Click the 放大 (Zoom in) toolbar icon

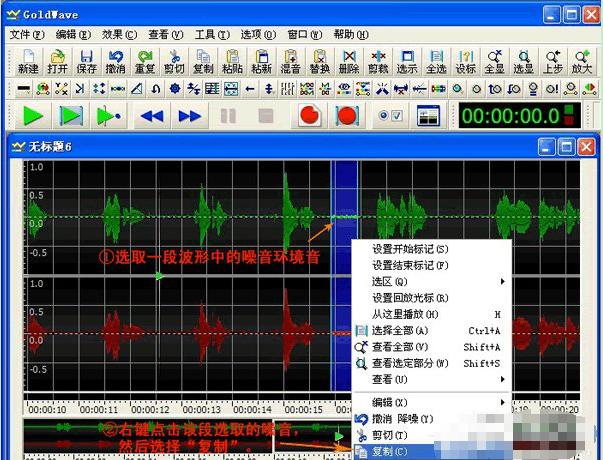pyautogui.click(x=584, y=61)
